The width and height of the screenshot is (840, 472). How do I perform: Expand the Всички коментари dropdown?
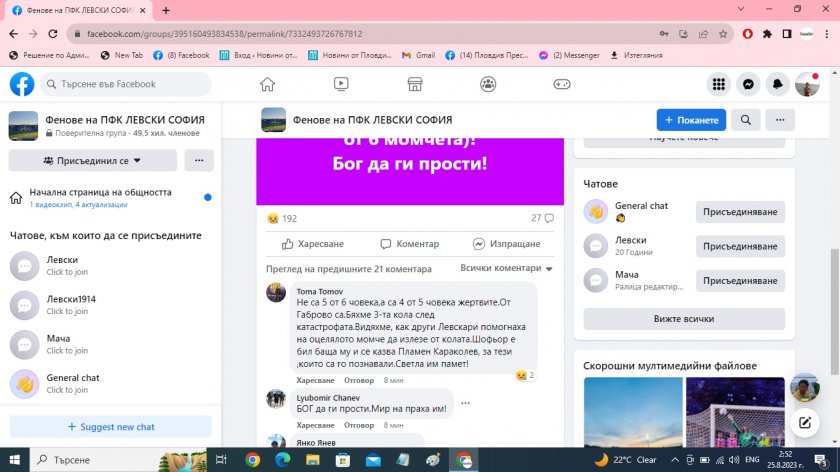click(x=507, y=268)
